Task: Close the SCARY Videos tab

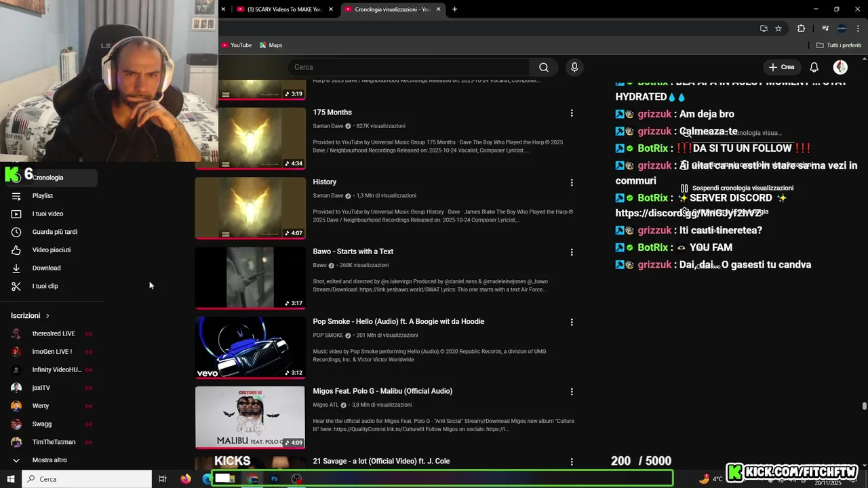Action: pyautogui.click(x=331, y=9)
